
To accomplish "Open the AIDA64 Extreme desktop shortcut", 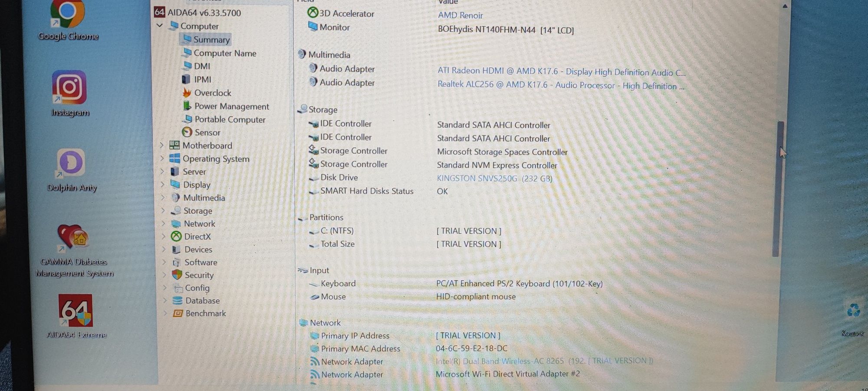I will 76,316.
